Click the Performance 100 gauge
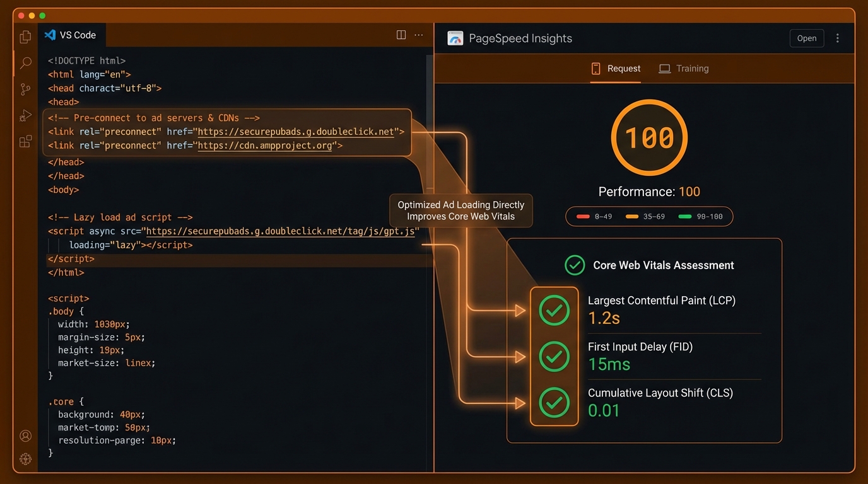The width and height of the screenshot is (868, 484). click(649, 137)
